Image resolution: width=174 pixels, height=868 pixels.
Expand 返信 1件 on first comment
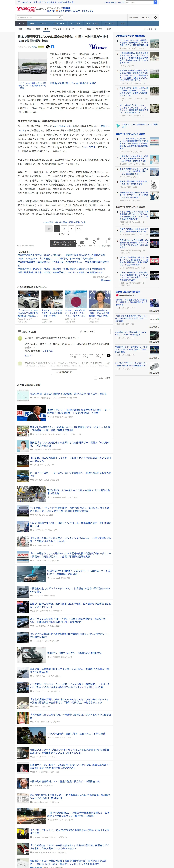[x=28, y=355]
